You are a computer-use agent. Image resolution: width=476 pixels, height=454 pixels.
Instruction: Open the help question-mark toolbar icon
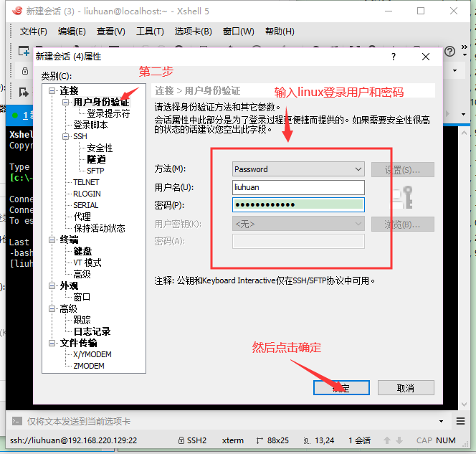(x=449, y=52)
